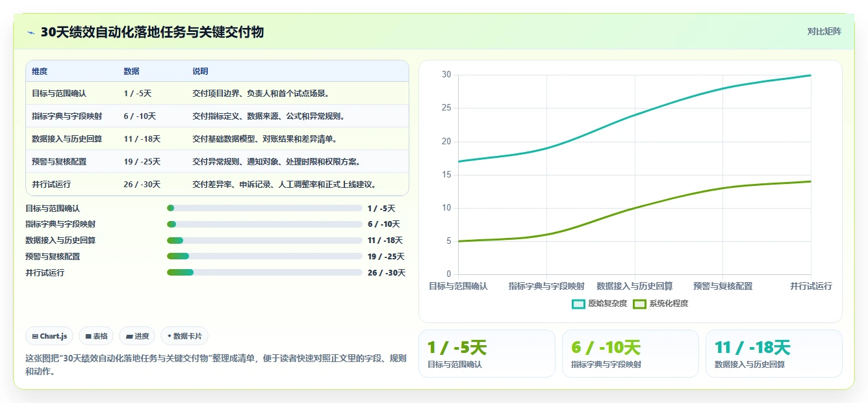Open the 6 / -10天 data card

coord(630,354)
